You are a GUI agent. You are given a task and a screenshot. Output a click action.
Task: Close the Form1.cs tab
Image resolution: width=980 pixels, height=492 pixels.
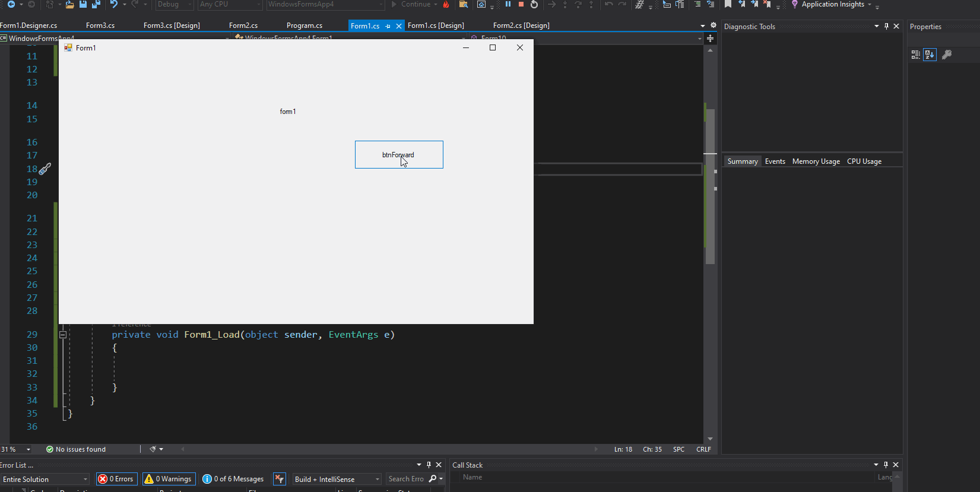click(x=399, y=26)
